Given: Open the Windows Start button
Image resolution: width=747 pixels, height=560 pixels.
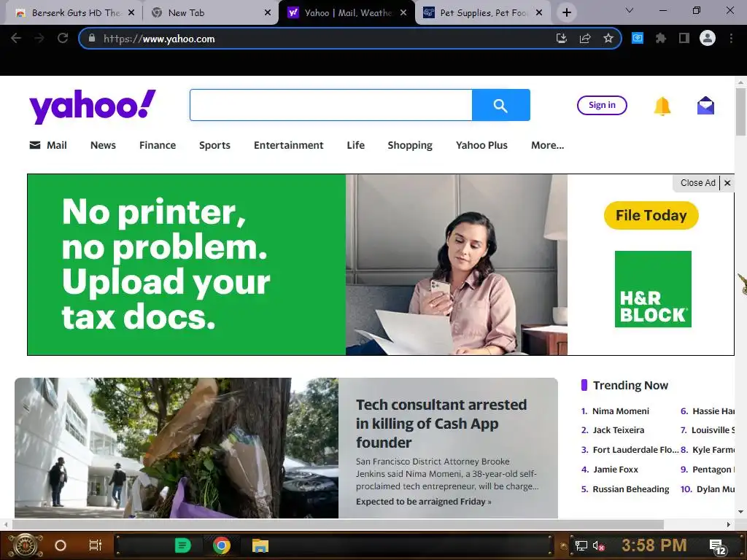Looking at the screenshot, I should point(26,545).
